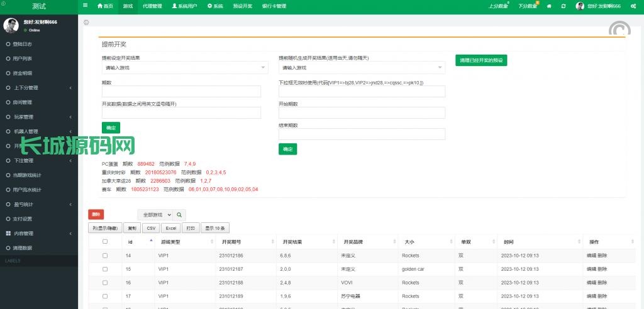The height and width of the screenshot is (309, 644).
Task: Click the 开始期数 input field
Action: coord(362,113)
